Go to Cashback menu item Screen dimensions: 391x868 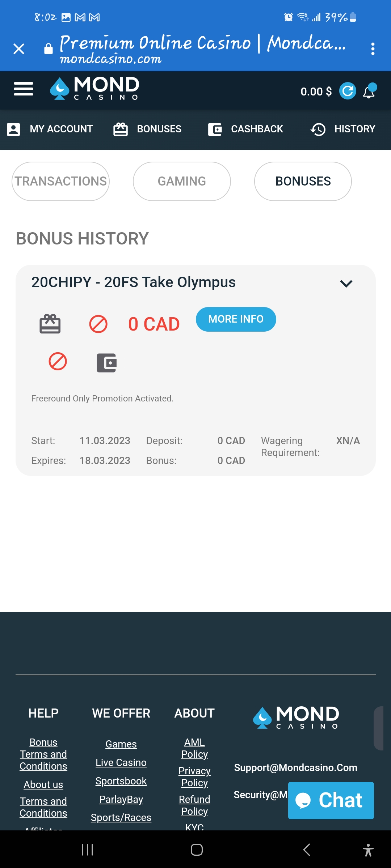coord(245,129)
